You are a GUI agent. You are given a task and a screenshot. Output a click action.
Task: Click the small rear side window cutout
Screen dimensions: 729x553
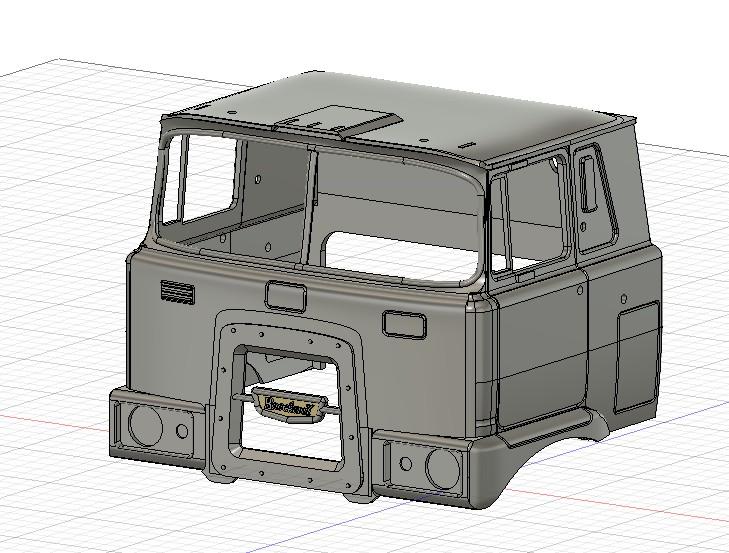[x=589, y=182]
